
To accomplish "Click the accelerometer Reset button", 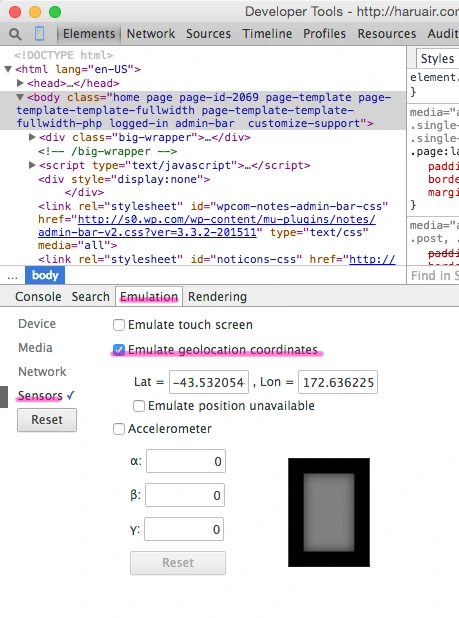I will coord(178,563).
